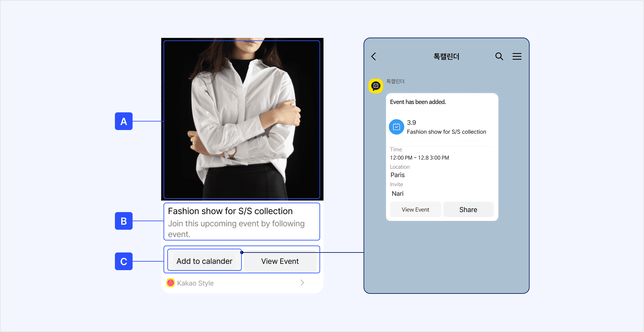Screen dimensions: 644x332
Task: Expand Kakao Style with the right chevron
Action: pyautogui.click(x=302, y=283)
